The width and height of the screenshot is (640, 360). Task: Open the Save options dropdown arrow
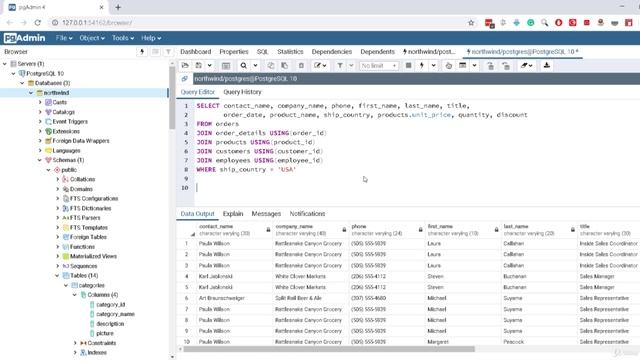209,66
